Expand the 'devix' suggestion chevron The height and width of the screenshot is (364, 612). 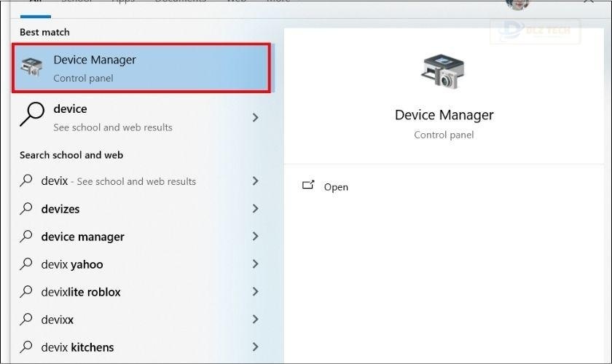[x=255, y=181]
